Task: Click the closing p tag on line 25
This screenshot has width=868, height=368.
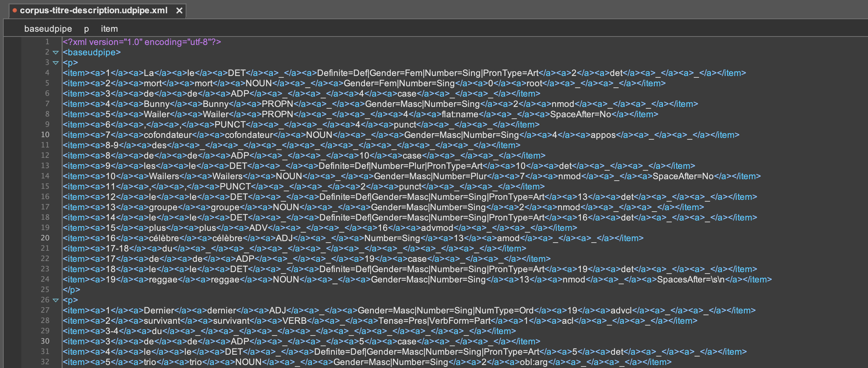Action: pyautogui.click(x=71, y=290)
